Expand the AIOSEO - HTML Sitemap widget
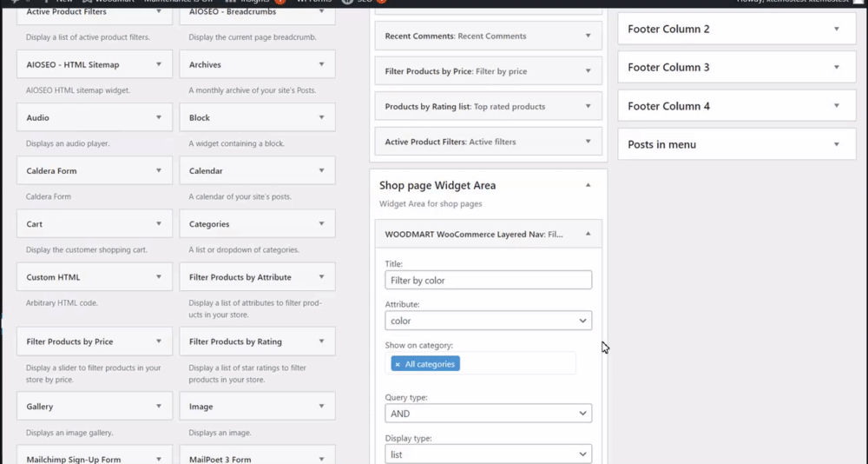 coord(159,64)
